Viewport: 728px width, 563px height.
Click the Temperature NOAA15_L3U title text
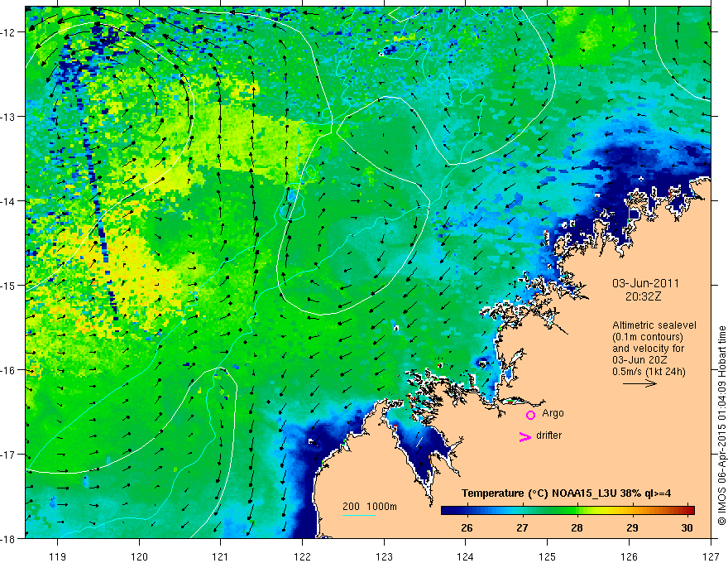click(x=566, y=493)
